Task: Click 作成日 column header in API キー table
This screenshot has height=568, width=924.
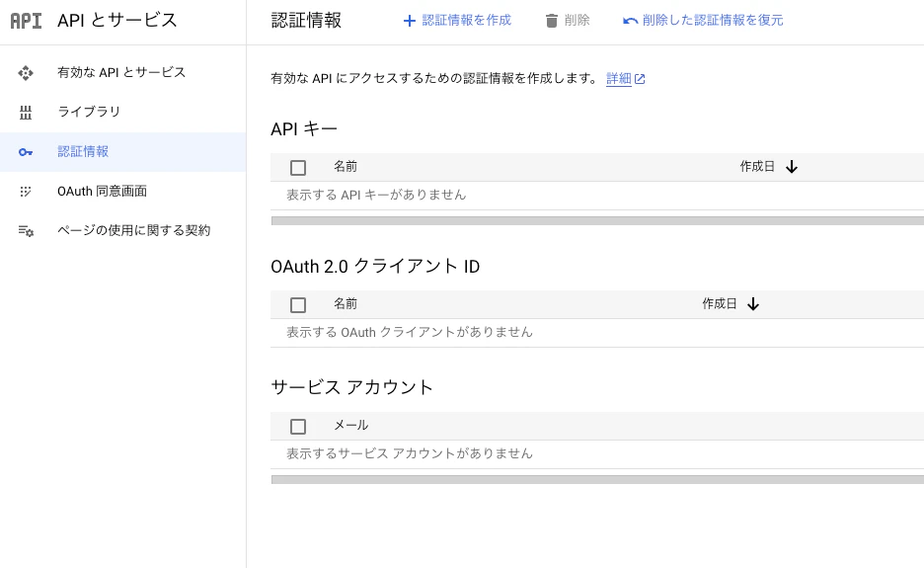Action: click(x=757, y=167)
